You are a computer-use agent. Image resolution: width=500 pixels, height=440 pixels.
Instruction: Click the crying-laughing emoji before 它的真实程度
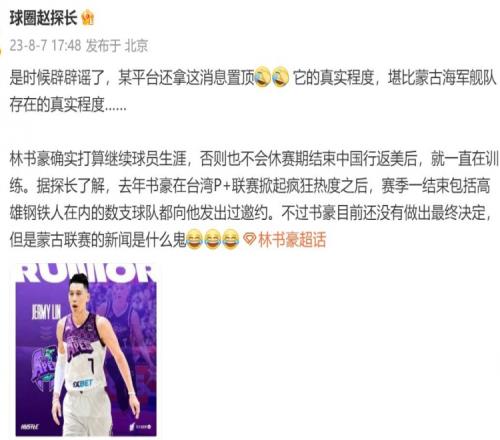[x=281, y=77]
